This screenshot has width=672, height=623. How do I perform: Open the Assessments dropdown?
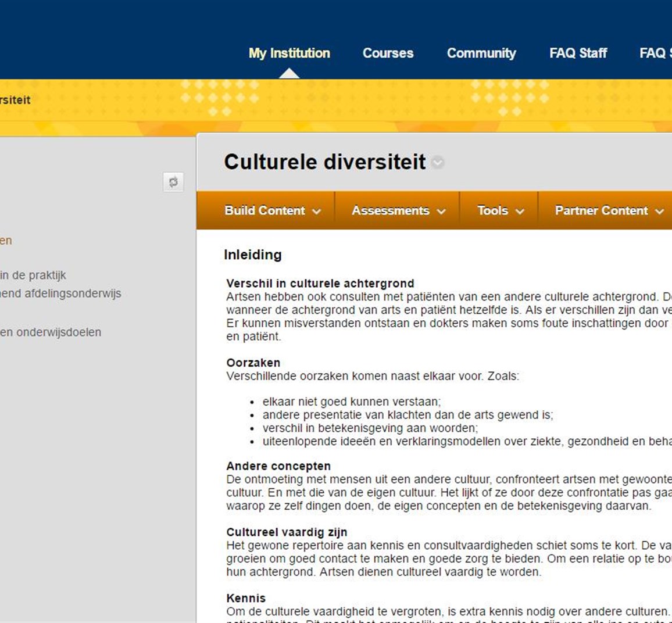(x=397, y=210)
